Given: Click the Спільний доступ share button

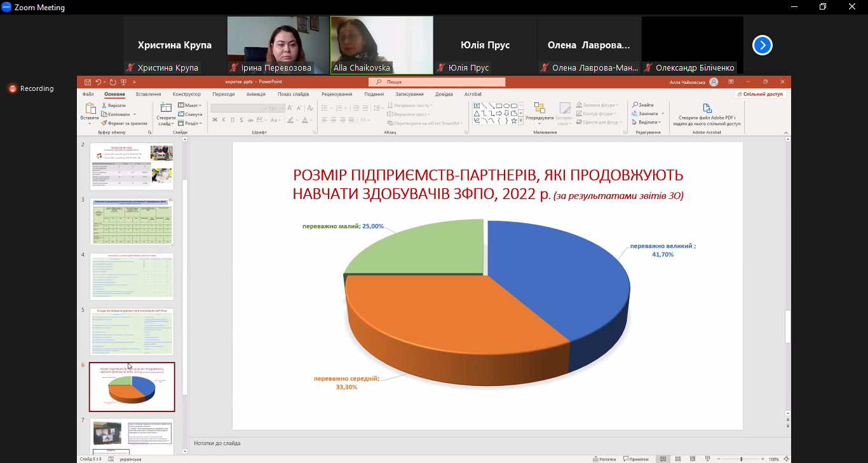Looking at the screenshot, I should pyautogui.click(x=761, y=94).
